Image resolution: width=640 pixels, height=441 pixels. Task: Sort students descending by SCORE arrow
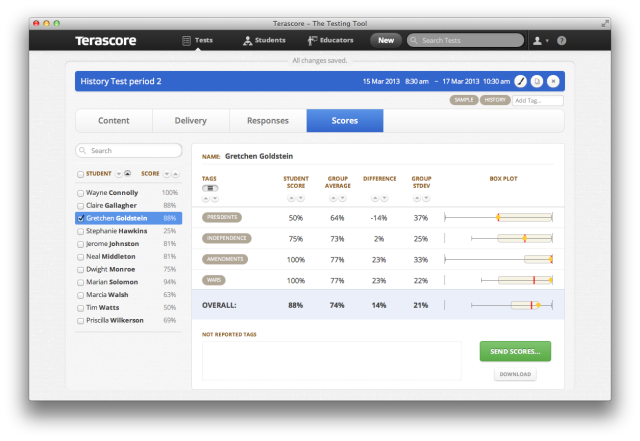167,174
